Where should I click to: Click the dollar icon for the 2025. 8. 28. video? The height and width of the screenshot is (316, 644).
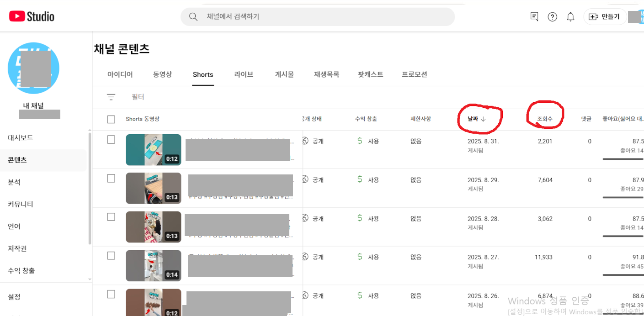360,219
